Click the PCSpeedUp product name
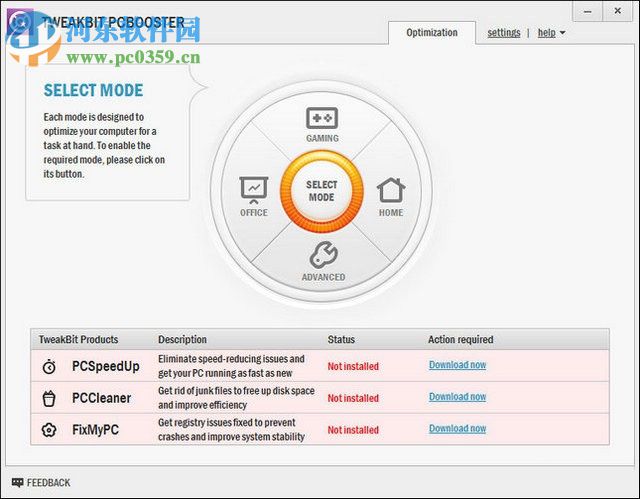 pyautogui.click(x=106, y=366)
